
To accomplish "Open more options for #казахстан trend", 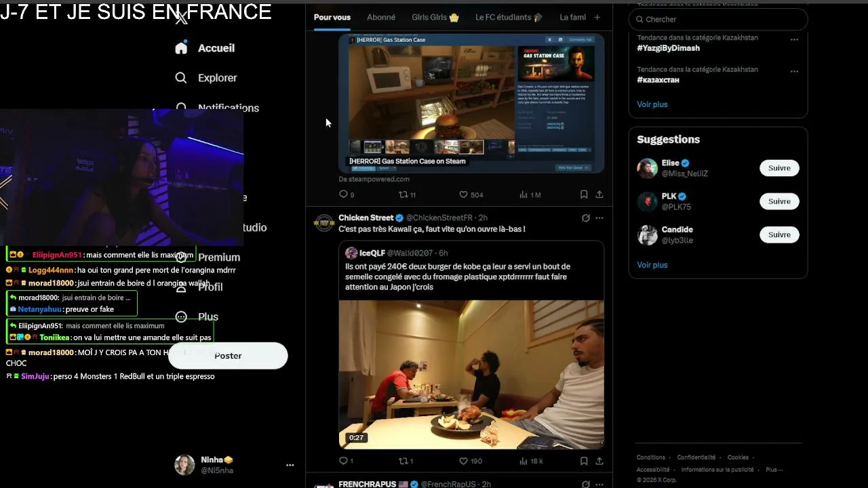I will (794, 71).
